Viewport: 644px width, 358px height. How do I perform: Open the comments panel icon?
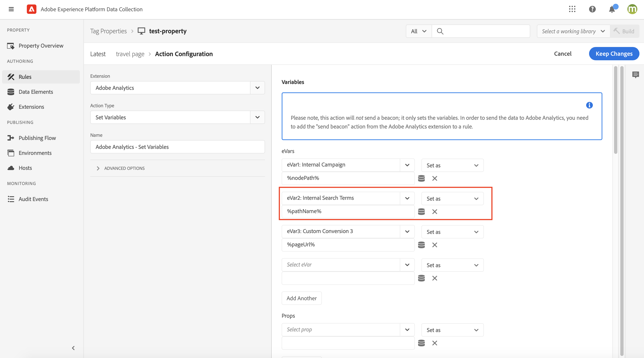click(x=635, y=74)
